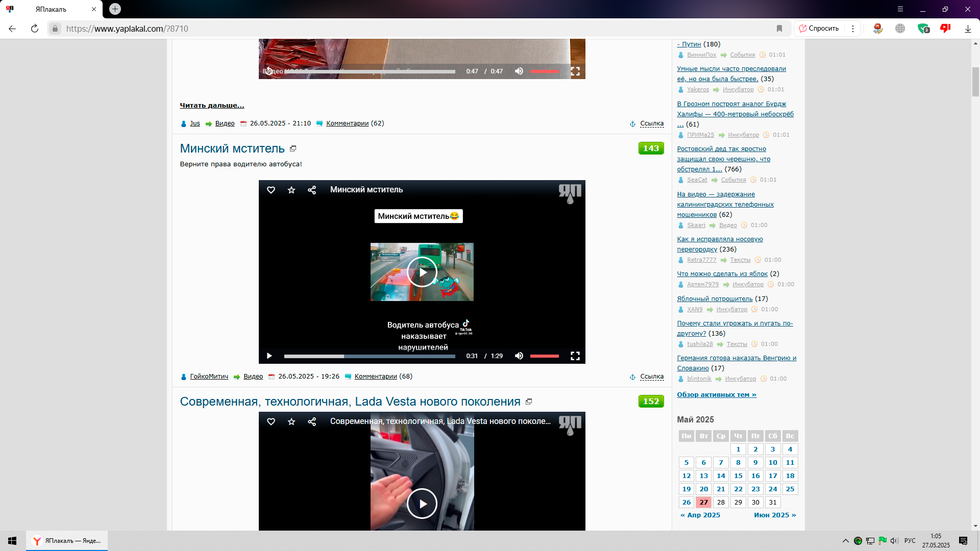
Task: Select highlighted date 27 in the calendar
Action: tap(704, 503)
